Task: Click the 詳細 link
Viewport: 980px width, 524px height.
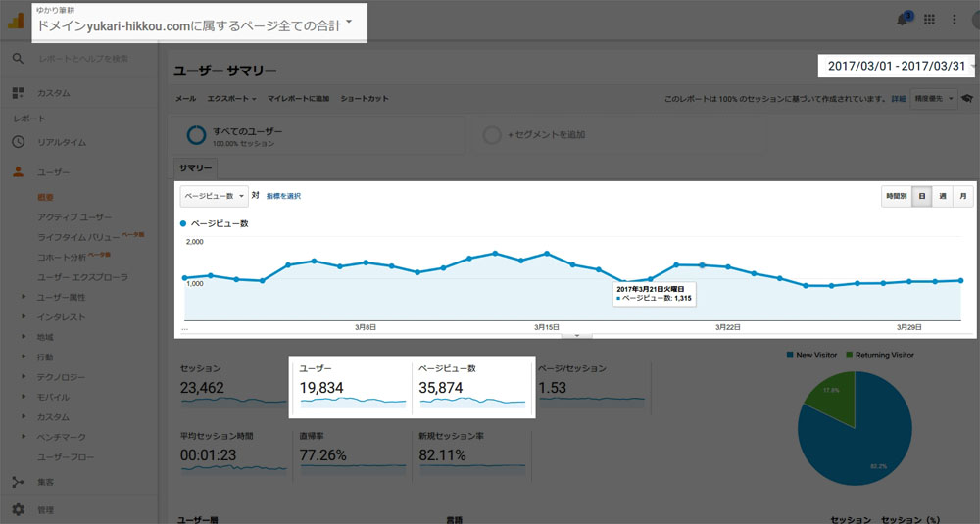Action: click(898, 99)
